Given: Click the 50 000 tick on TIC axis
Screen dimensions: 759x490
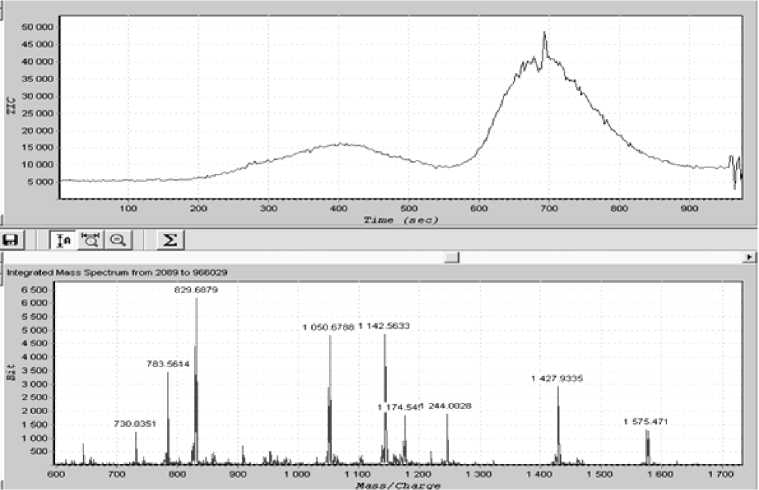Looking at the screenshot, I should point(37,27).
